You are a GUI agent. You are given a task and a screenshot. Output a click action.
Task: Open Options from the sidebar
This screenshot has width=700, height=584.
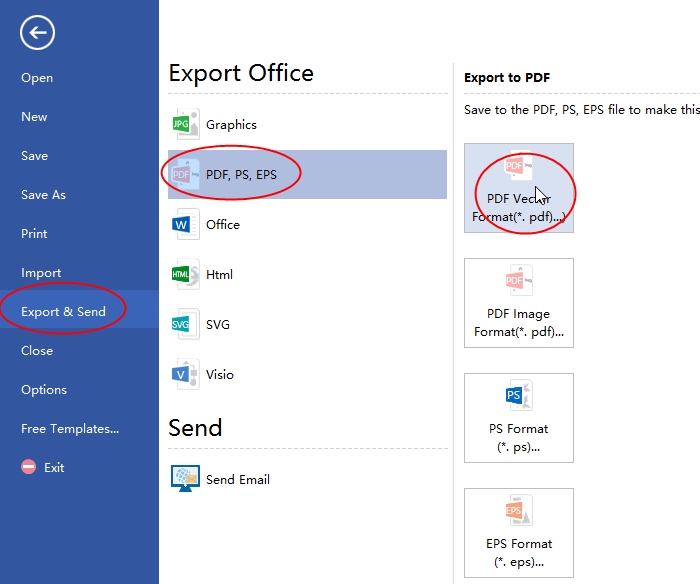pos(44,390)
